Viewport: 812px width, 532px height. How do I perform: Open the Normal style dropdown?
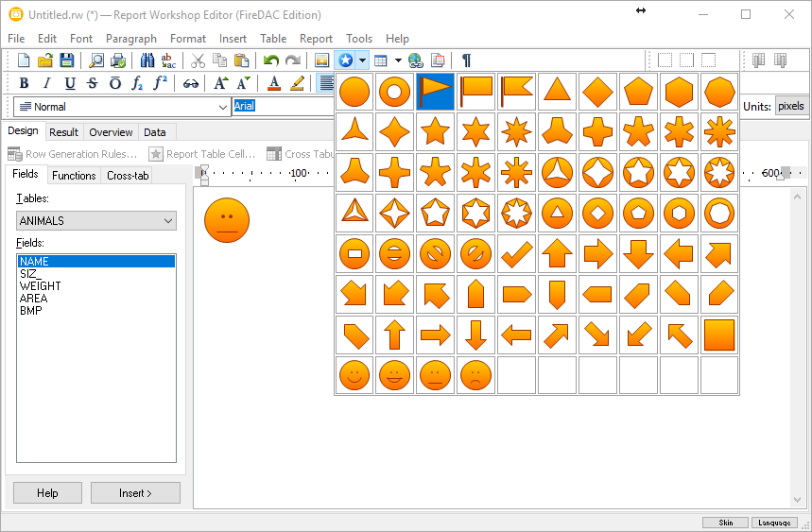point(222,107)
